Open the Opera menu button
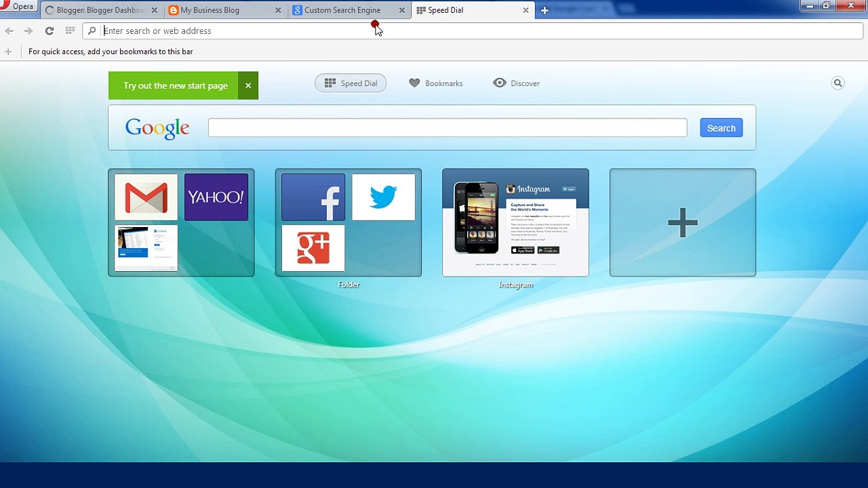 [x=18, y=7]
